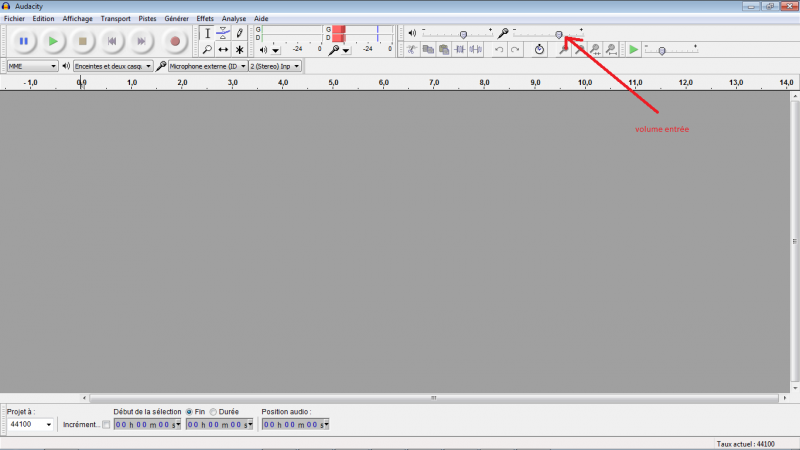Click the Sync-Lock tracks clock icon
The height and width of the screenshot is (450, 800).
(x=539, y=49)
